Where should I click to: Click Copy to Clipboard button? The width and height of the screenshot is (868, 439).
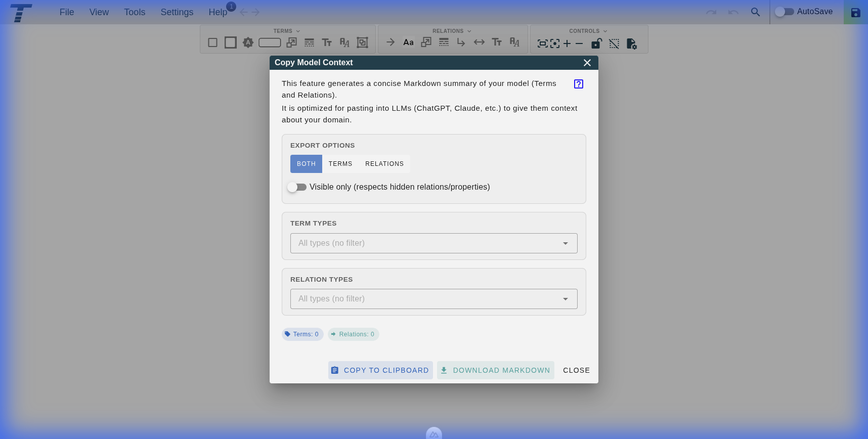pos(380,370)
